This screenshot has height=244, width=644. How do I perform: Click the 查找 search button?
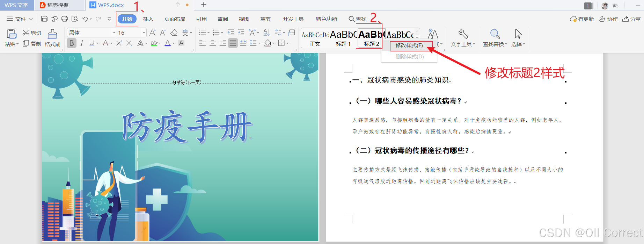[x=358, y=19]
